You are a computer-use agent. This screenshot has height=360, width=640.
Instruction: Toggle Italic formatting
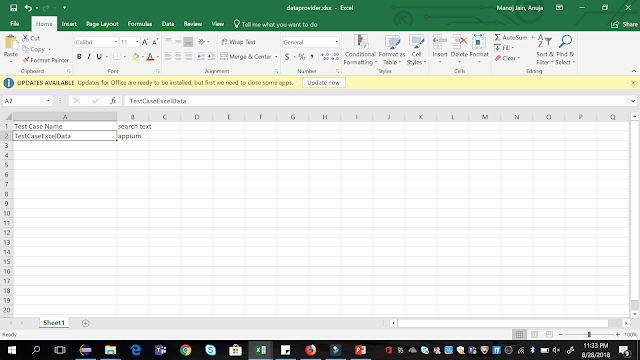pos(89,57)
